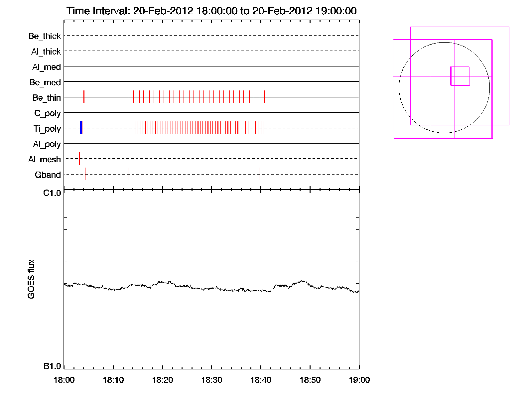Click the Al_med filter label
This screenshot has height=399, width=532.
point(46,67)
